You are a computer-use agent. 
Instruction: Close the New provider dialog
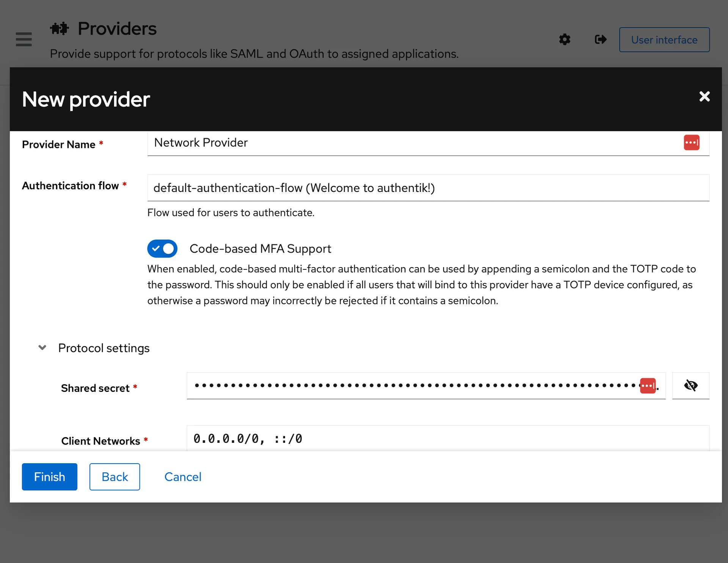[x=704, y=96]
